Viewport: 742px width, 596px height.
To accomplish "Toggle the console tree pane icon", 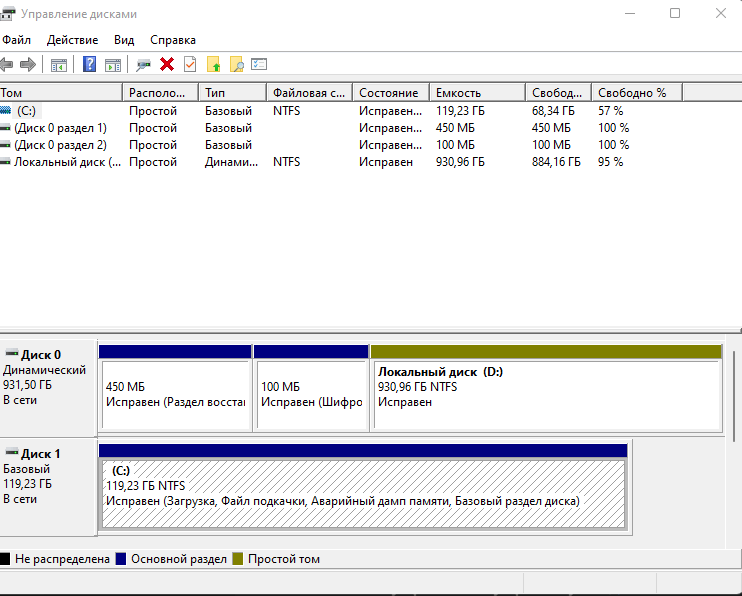I will click(x=59, y=65).
